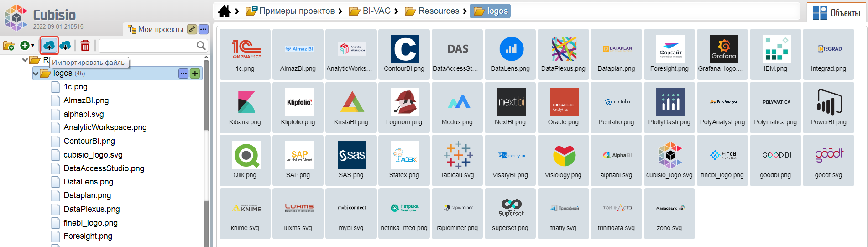Viewport: 868px width, 247px height.
Task: Click the cloud download export icon
Action: pos(66,46)
